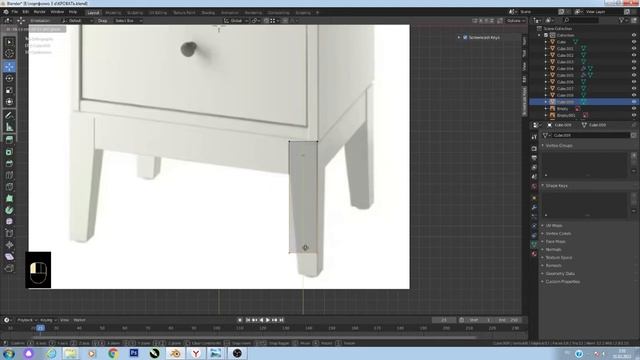Open the Marker menu in timeline
Screen dimensions: 640x360
(x=80, y=320)
